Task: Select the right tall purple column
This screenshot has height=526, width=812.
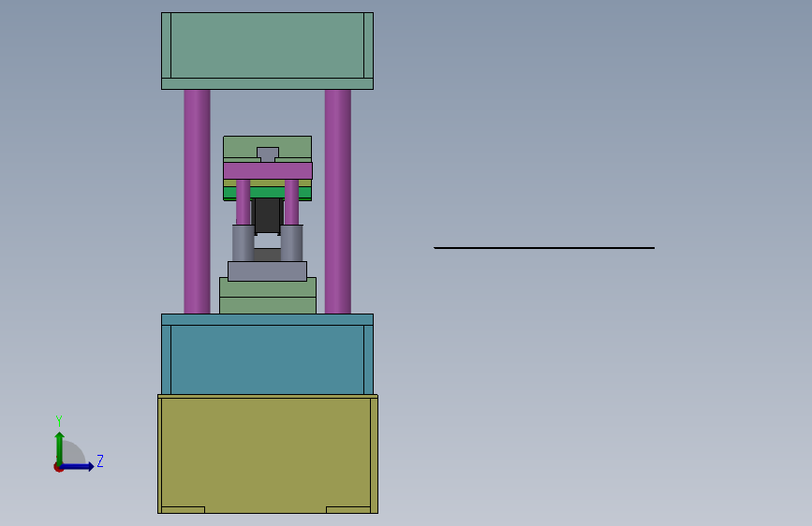Action: click(338, 201)
